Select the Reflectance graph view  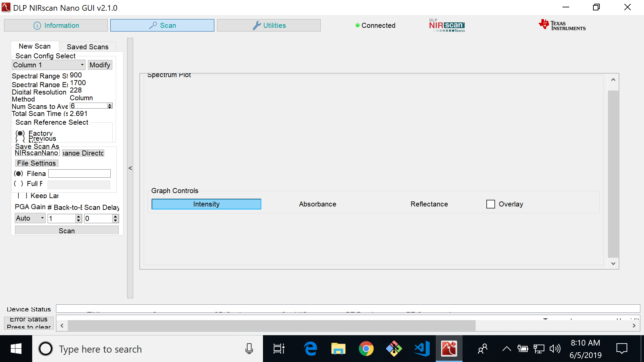point(429,204)
